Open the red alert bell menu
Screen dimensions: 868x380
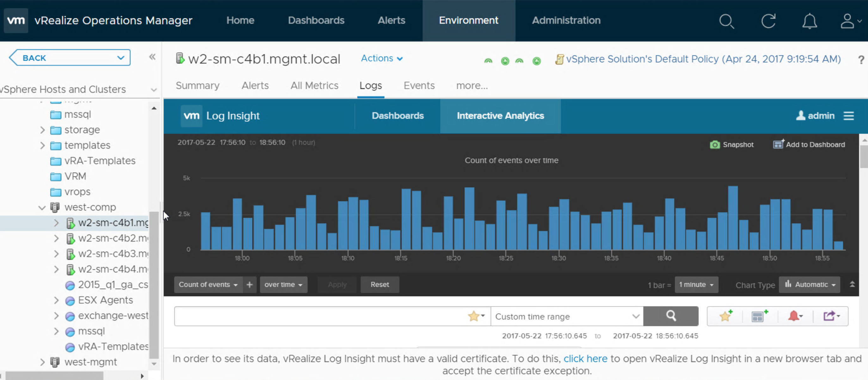[x=795, y=316]
